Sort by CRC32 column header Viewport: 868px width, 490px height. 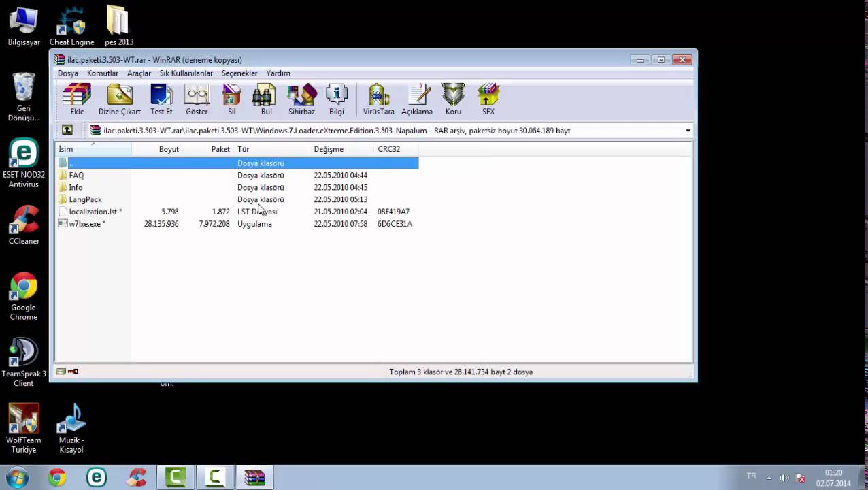[x=396, y=149]
